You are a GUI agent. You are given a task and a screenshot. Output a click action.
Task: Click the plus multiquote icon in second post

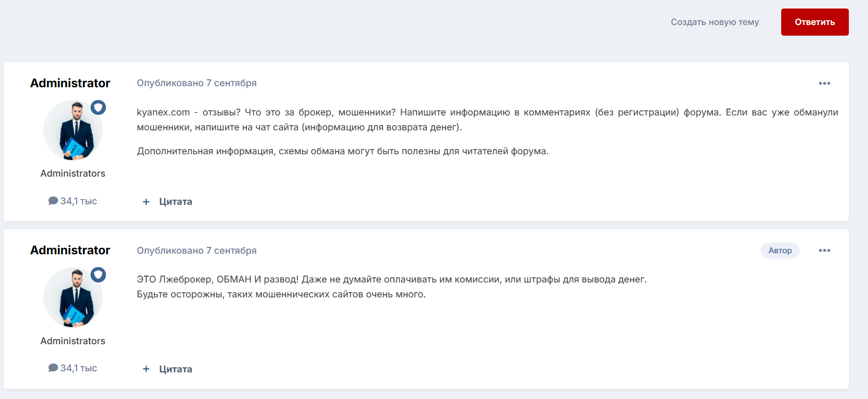pyautogui.click(x=146, y=369)
